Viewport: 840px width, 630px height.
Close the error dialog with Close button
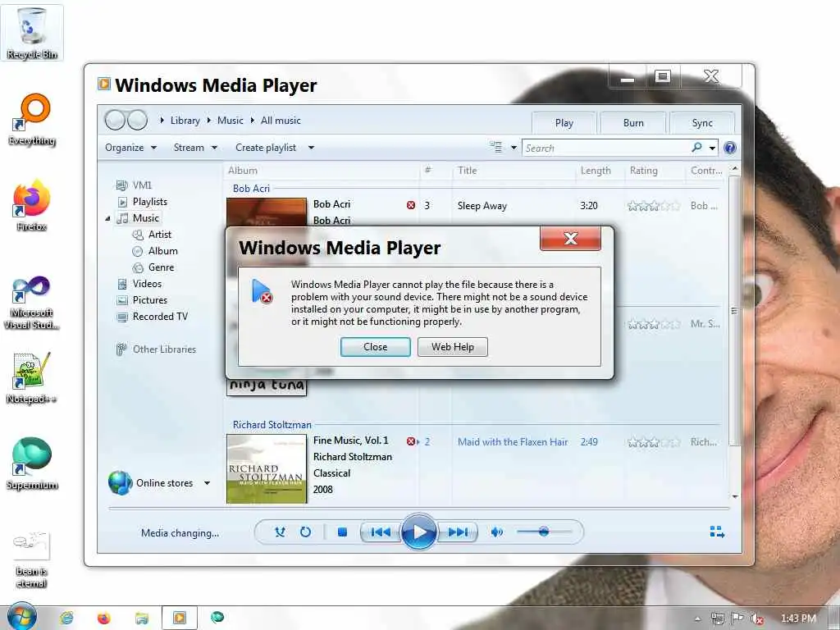(x=375, y=347)
